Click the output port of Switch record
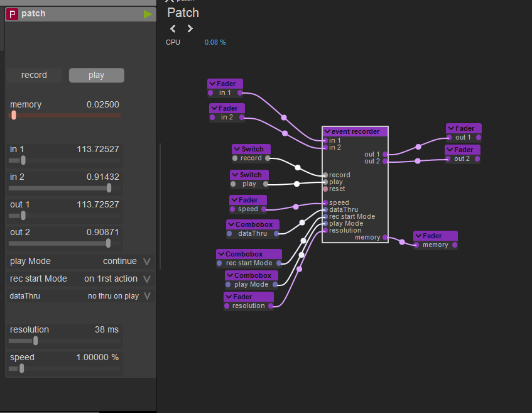The width and height of the screenshot is (532, 413). [x=268, y=158]
